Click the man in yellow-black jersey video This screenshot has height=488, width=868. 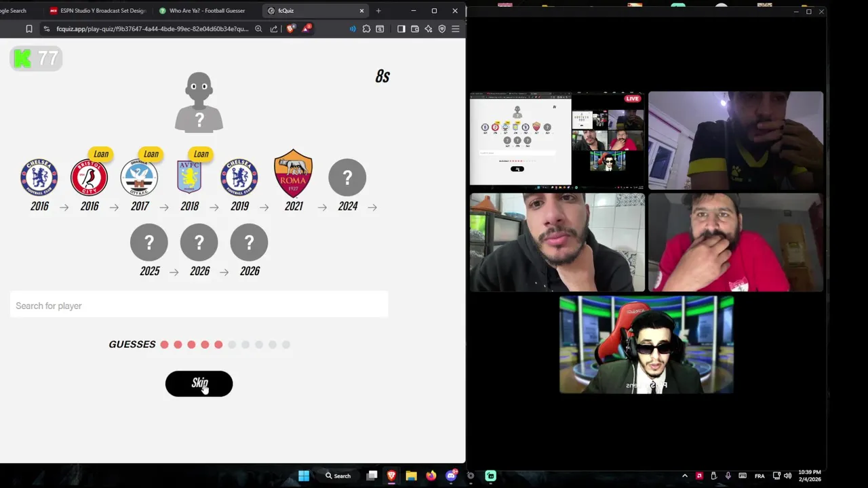736,140
